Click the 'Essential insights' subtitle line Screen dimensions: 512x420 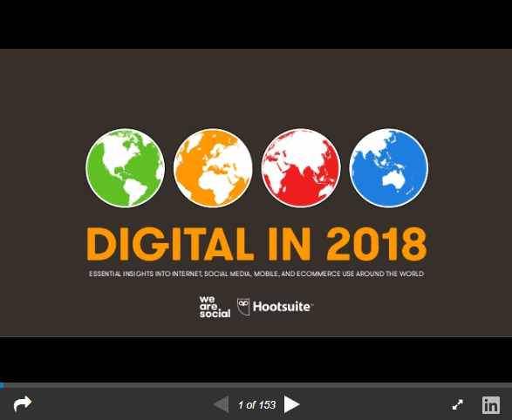click(256, 274)
